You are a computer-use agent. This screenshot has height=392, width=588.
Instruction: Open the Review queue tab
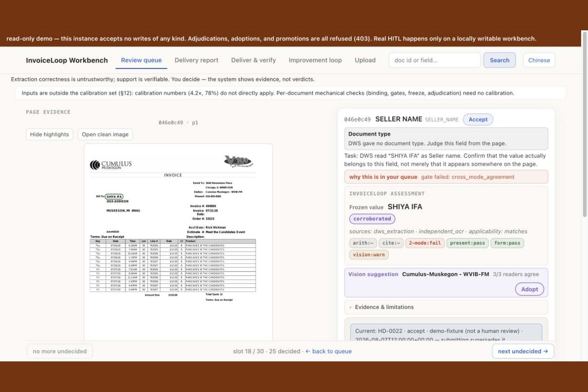click(141, 60)
